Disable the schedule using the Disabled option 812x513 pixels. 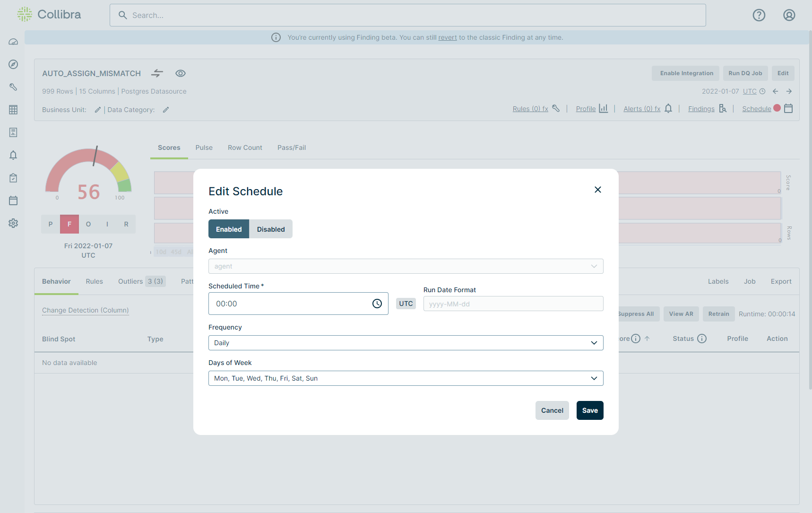point(270,229)
